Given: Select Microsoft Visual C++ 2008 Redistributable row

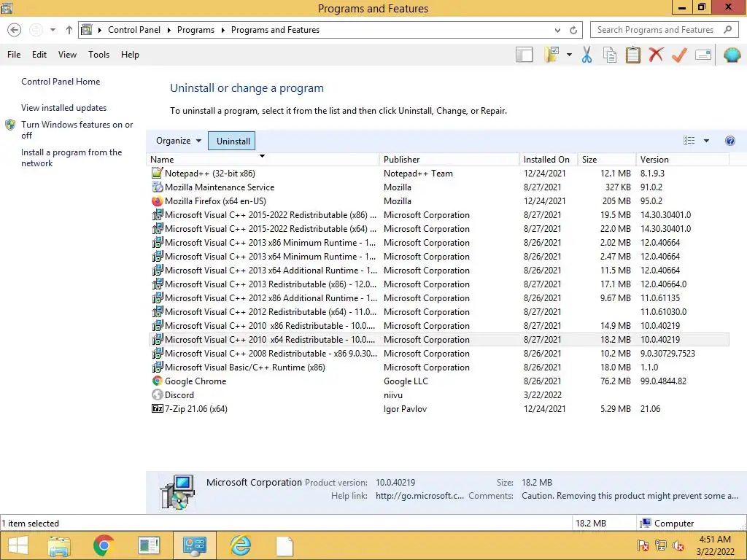Looking at the screenshot, I should [x=438, y=354].
